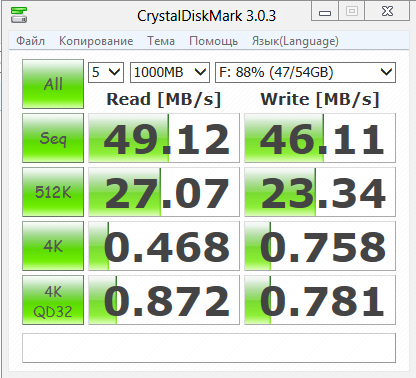
Task: Select the 4K QD32 read result 0.872
Action: coord(164,300)
